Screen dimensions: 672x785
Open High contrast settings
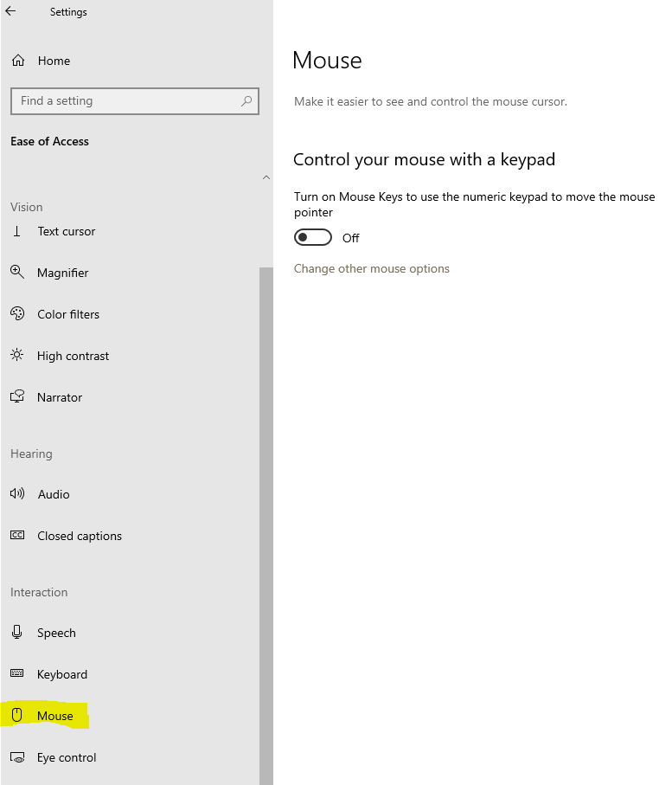click(x=73, y=356)
